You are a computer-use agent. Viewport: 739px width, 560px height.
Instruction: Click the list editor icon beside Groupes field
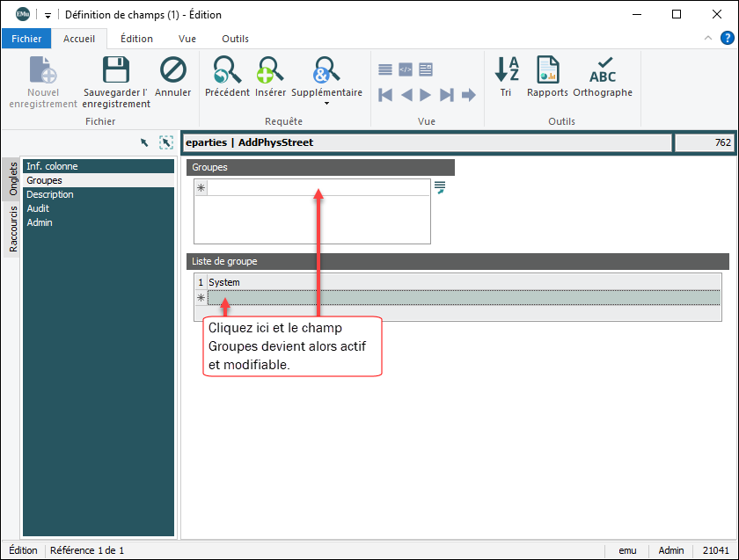[x=440, y=187]
